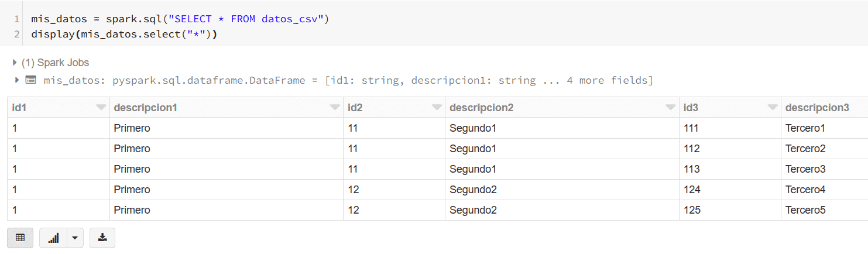The height and width of the screenshot is (254, 868).
Task: Switch to table view icon
Action: (20, 238)
